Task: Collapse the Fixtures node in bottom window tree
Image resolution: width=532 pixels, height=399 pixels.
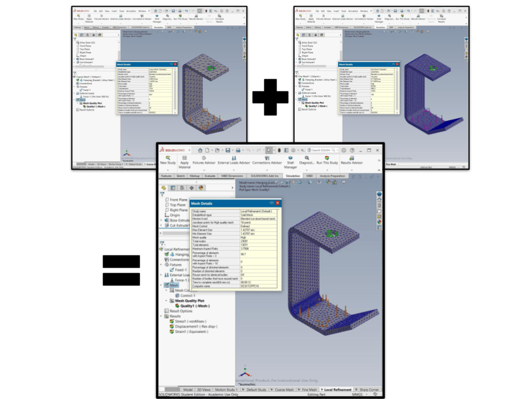Action: (x=161, y=265)
